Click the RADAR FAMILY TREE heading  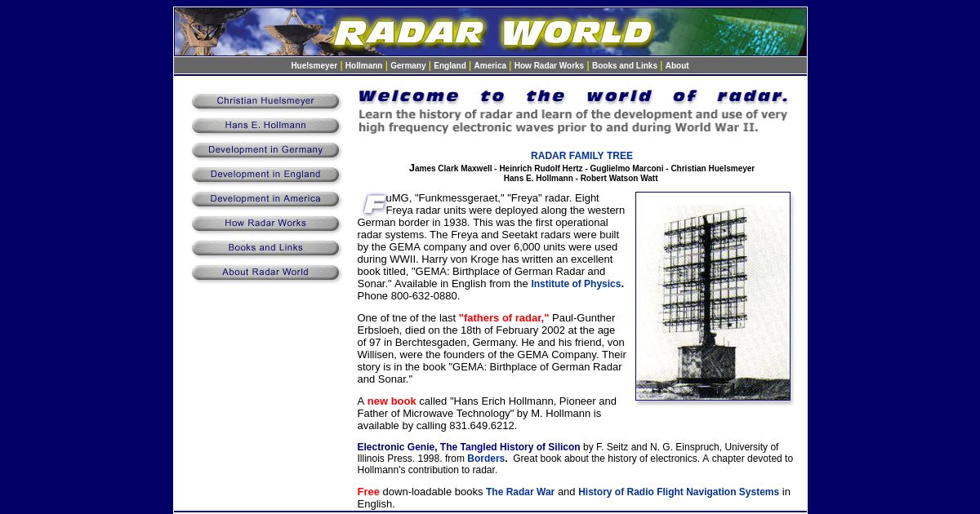tap(581, 156)
